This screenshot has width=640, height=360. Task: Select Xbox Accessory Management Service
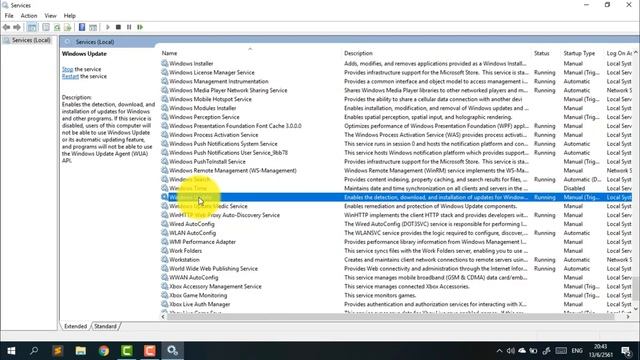click(215, 287)
